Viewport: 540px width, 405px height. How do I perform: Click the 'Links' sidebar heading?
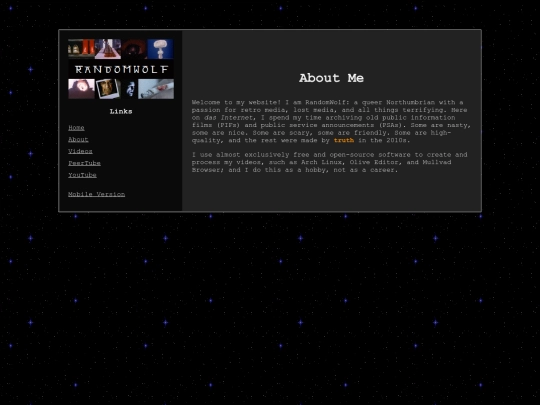[121, 111]
